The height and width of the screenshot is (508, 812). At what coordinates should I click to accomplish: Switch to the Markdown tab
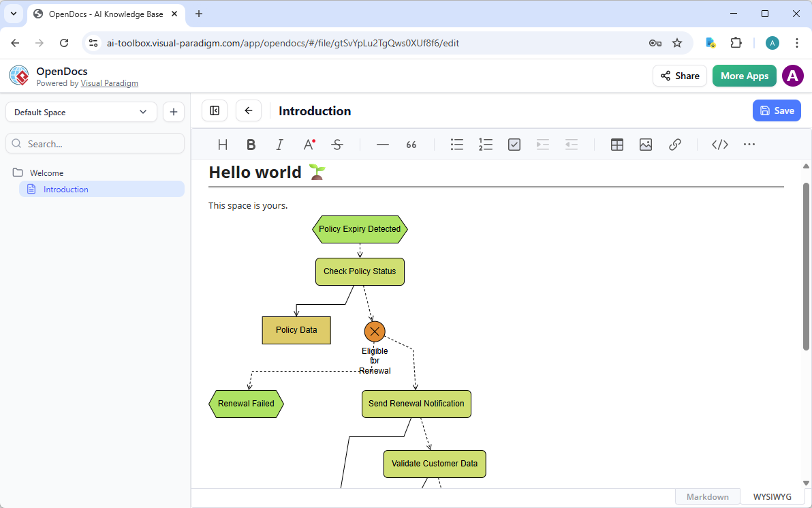click(707, 496)
